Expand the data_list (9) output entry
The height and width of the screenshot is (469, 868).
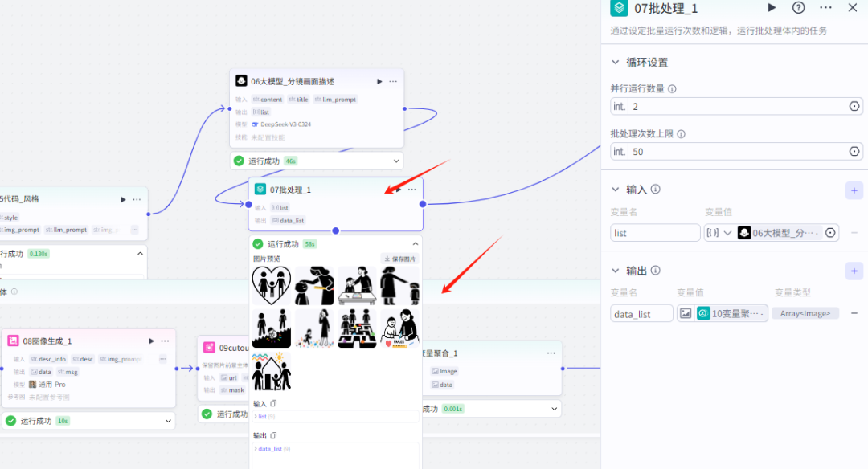coord(256,448)
